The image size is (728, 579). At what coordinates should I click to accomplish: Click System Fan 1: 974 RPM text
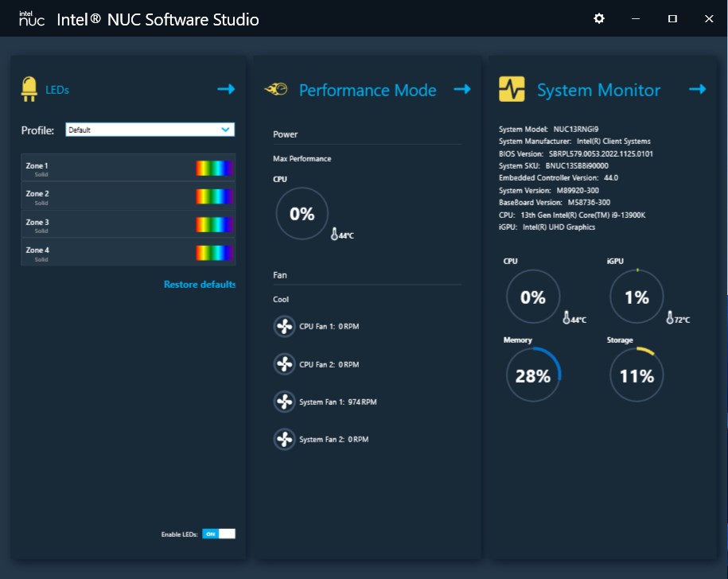[338, 402]
